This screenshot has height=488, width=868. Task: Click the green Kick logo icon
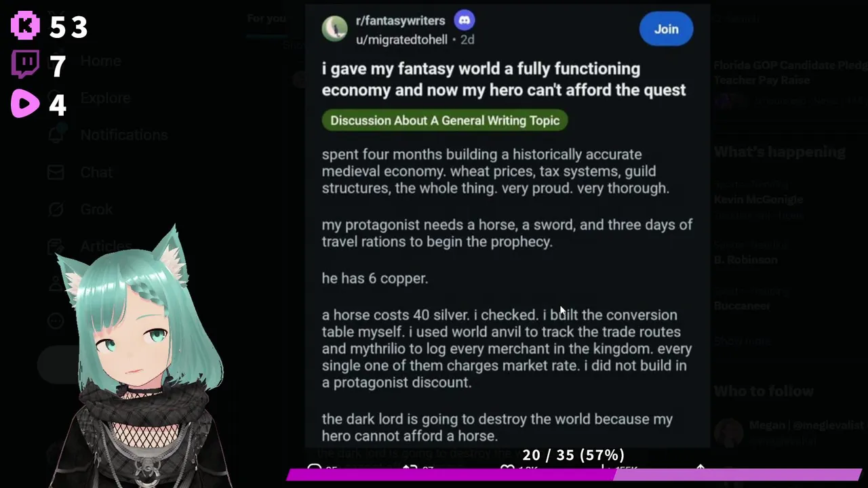pyautogui.click(x=25, y=26)
